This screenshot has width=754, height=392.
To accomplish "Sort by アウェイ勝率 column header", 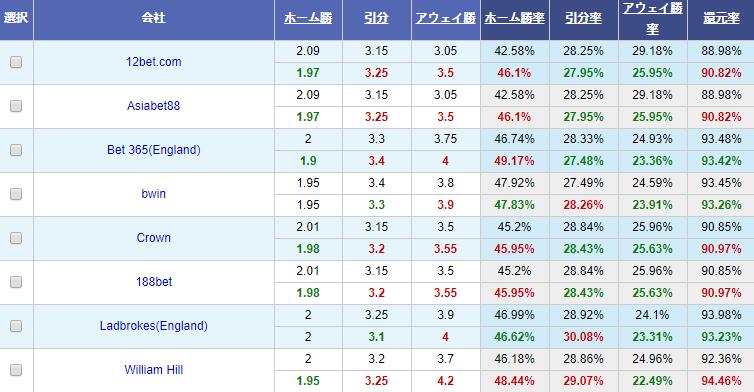I will click(x=653, y=18).
